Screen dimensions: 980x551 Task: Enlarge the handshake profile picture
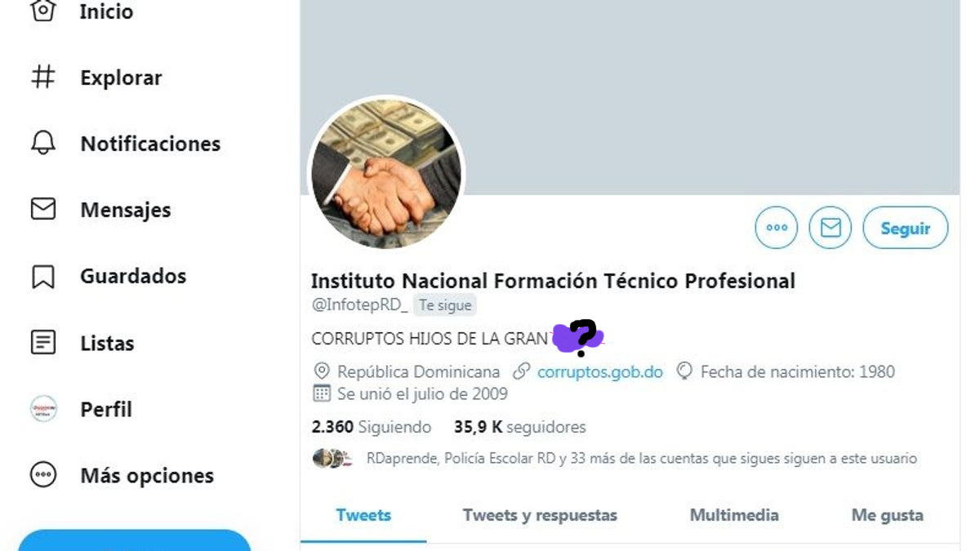coord(386,174)
